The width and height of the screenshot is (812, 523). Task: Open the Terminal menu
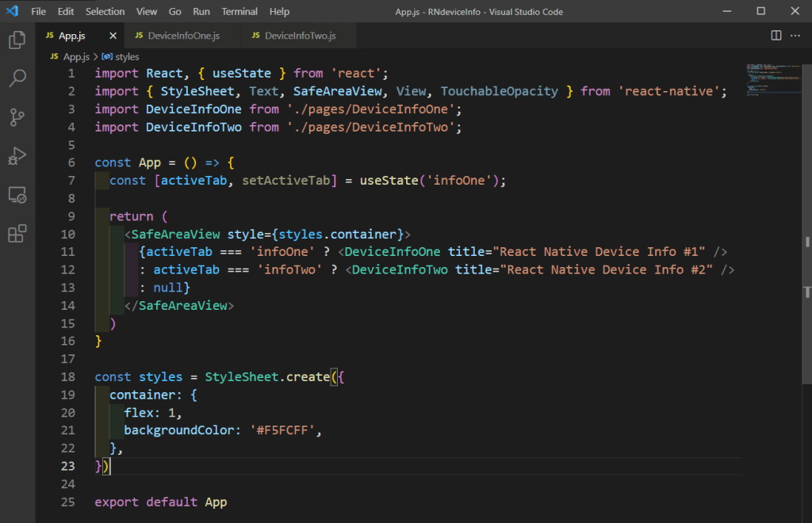pyautogui.click(x=239, y=11)
